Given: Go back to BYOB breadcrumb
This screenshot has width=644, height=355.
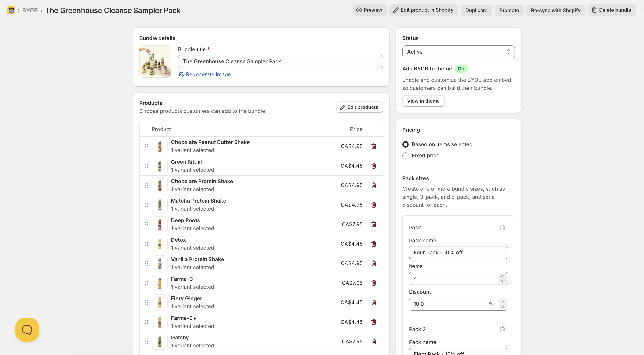Looking at the screenshot, I should tap(30, 10).
